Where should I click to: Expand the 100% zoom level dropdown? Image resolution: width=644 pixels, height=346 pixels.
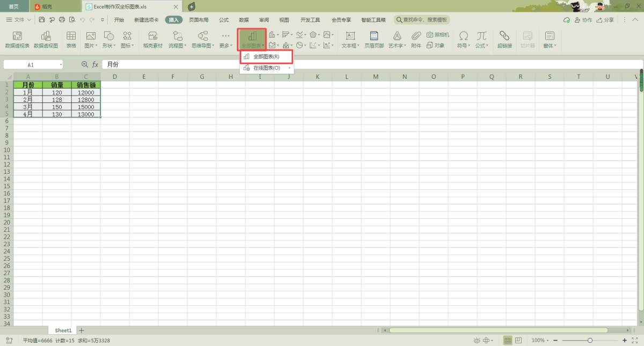tap(548, 341)
